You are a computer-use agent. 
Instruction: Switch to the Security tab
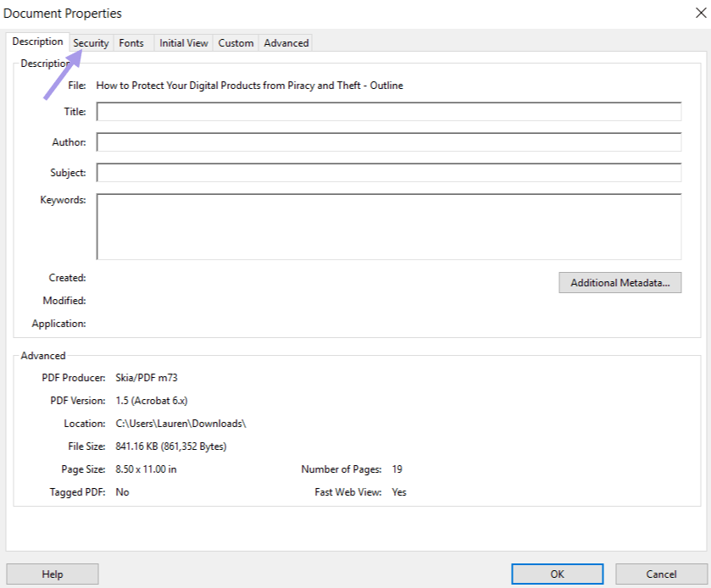click(92, 43)
